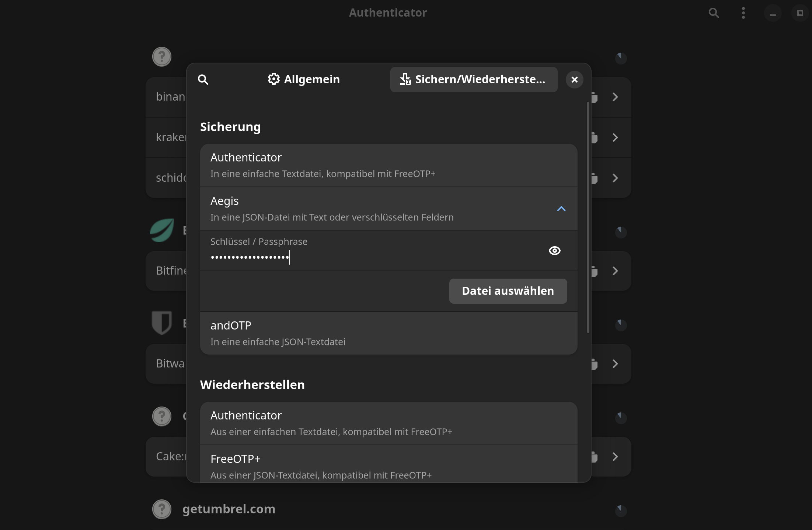Open search in the Authenticator header bar
Screen dimensions: 812x530
coord(714,13)
